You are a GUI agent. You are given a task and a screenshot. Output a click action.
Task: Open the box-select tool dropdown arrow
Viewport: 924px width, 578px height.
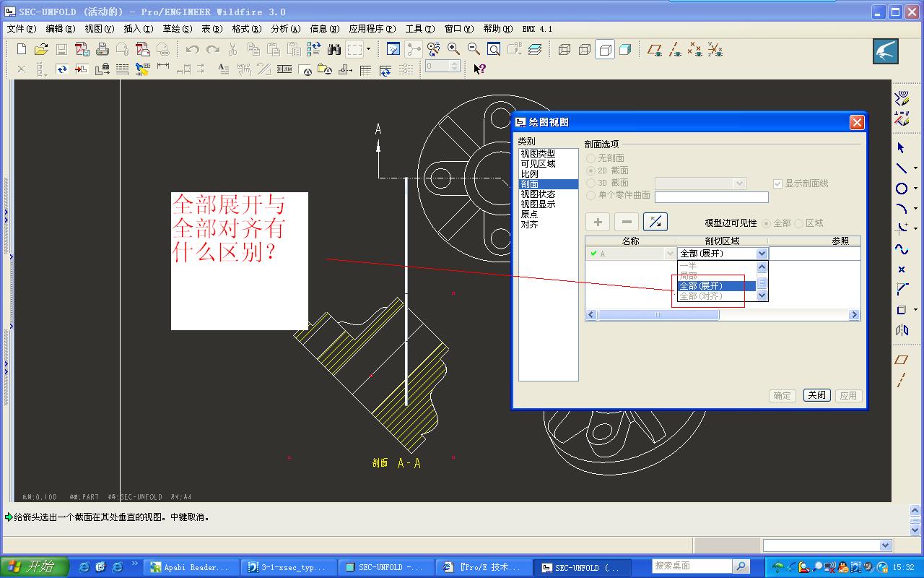click(368, 49)
